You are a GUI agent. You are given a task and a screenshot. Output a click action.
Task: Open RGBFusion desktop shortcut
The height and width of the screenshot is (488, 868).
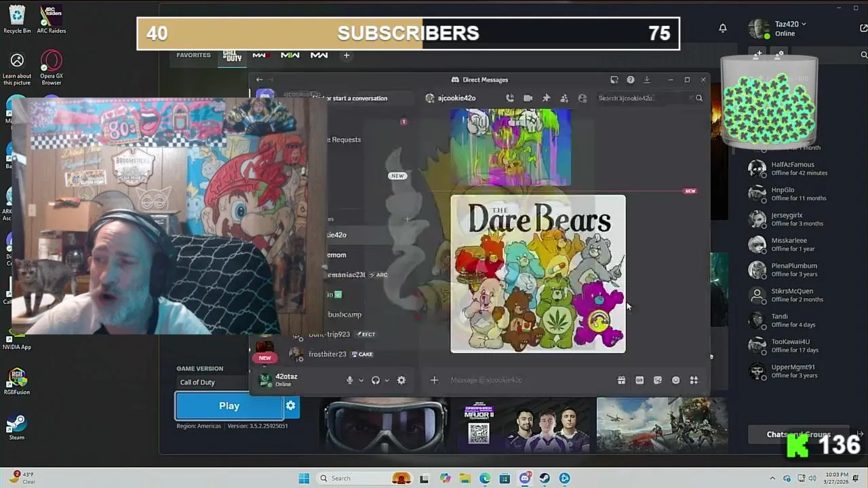pyautogui.click(x=17, y=382)
